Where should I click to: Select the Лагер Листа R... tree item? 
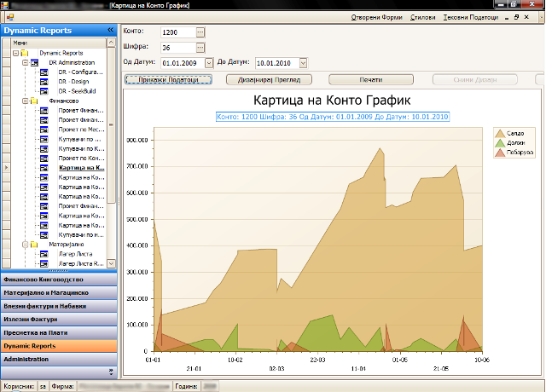(81, 264)
